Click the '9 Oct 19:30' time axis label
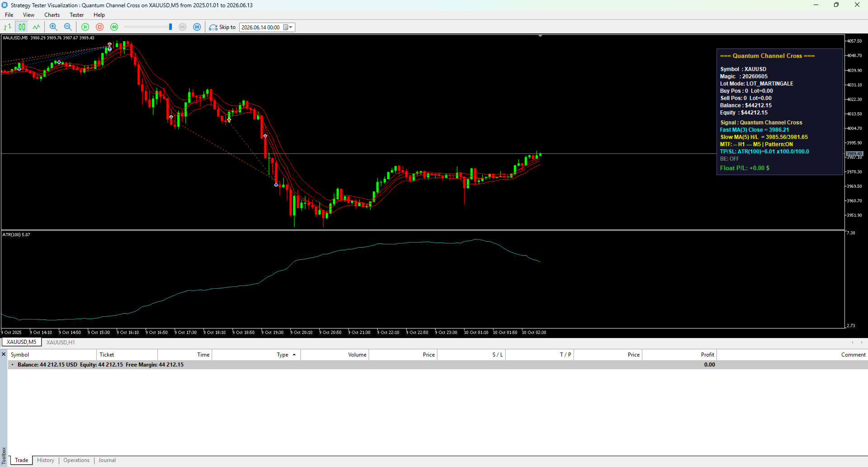The image size is (868, 467). coord(273,333)
